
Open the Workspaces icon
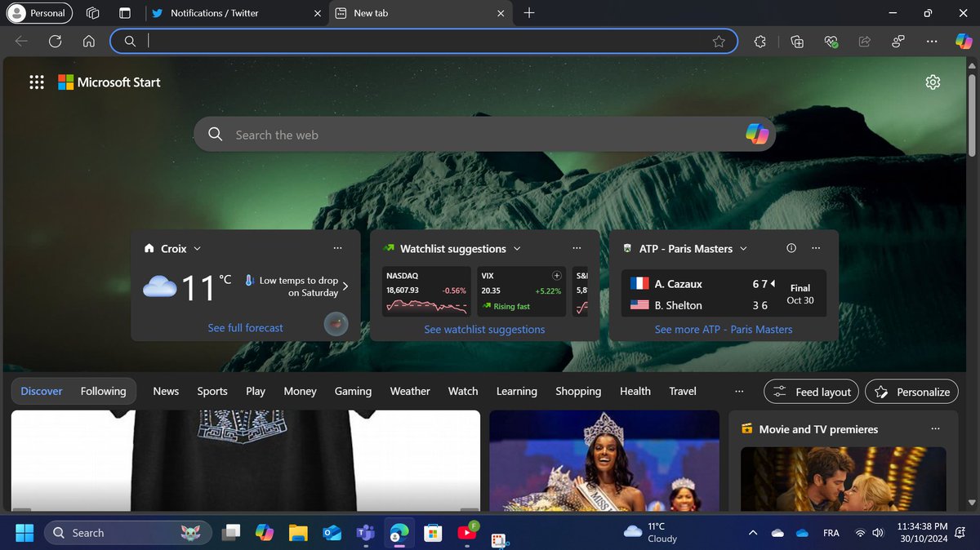click(x=93, y=13)
